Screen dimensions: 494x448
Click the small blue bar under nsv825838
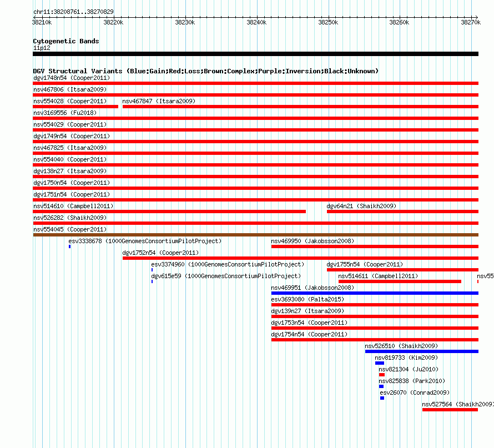point(381,386)
